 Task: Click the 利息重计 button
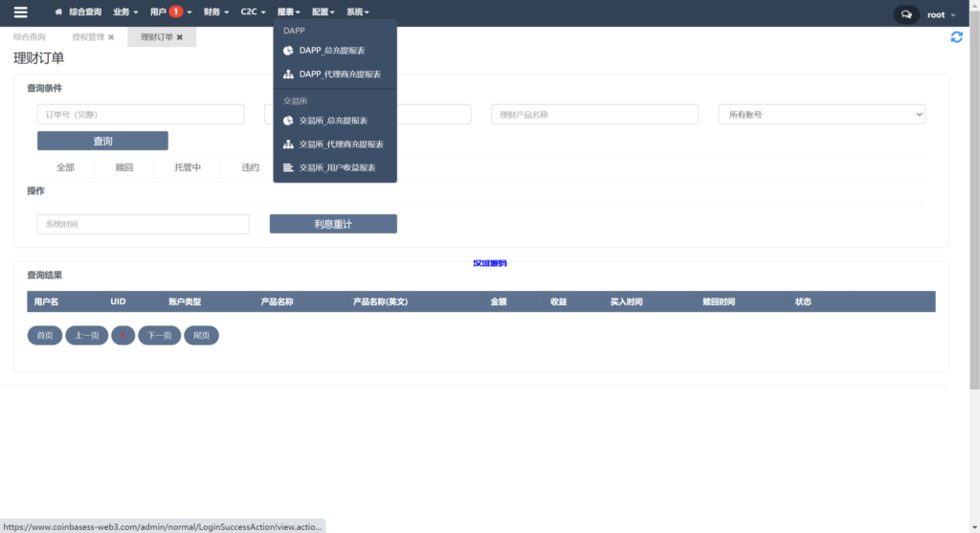tap(333, 224)
